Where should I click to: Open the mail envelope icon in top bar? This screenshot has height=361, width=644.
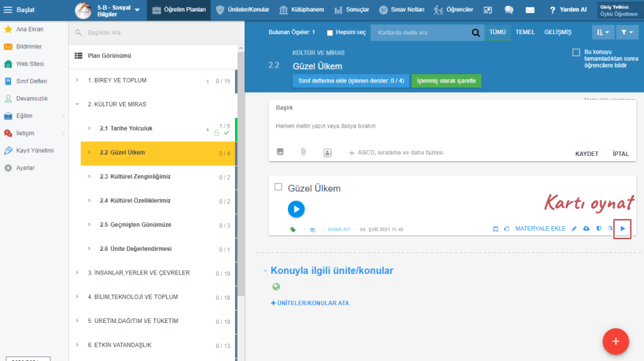pos(530,10)
